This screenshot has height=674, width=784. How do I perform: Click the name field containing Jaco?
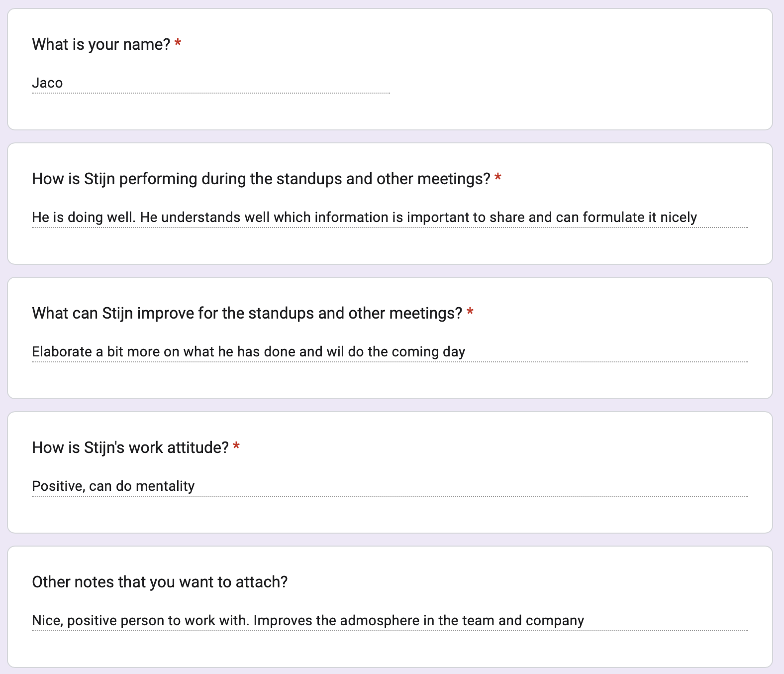tap(210, 83)
